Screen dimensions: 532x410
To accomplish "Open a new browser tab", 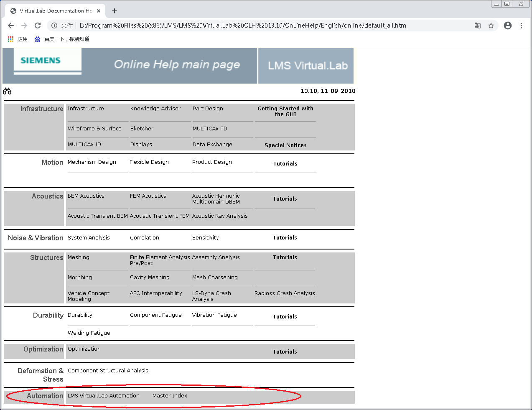I will [114, 11].
